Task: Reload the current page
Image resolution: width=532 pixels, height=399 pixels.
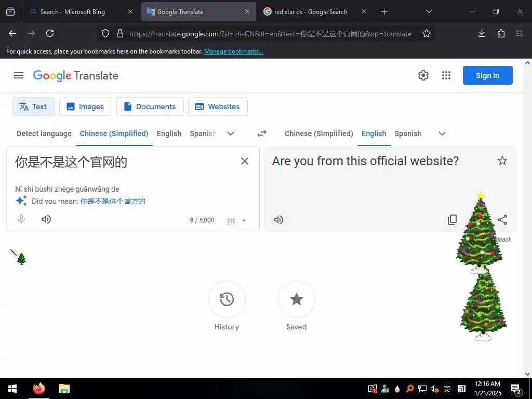Action: [x=50, y=33]
